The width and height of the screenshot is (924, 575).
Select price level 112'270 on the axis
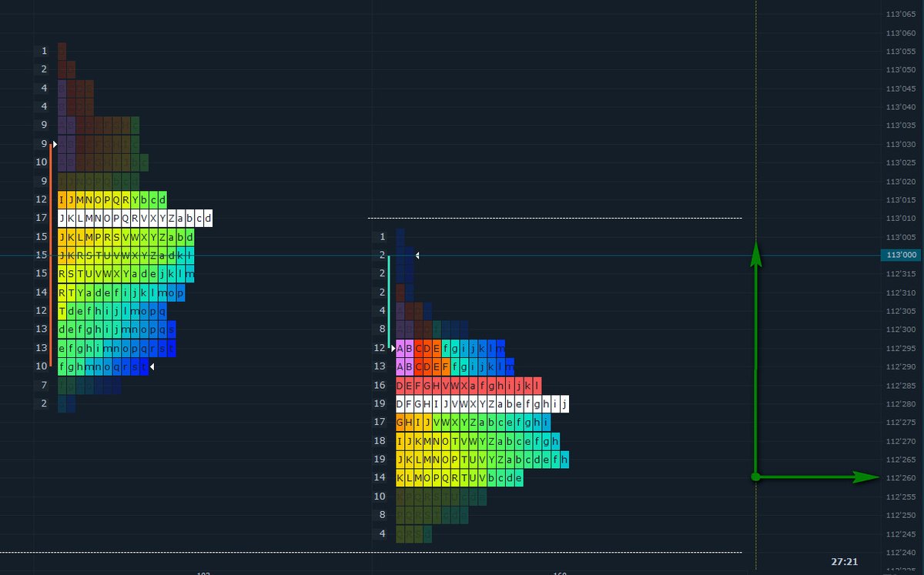click(x=901, y=441)
